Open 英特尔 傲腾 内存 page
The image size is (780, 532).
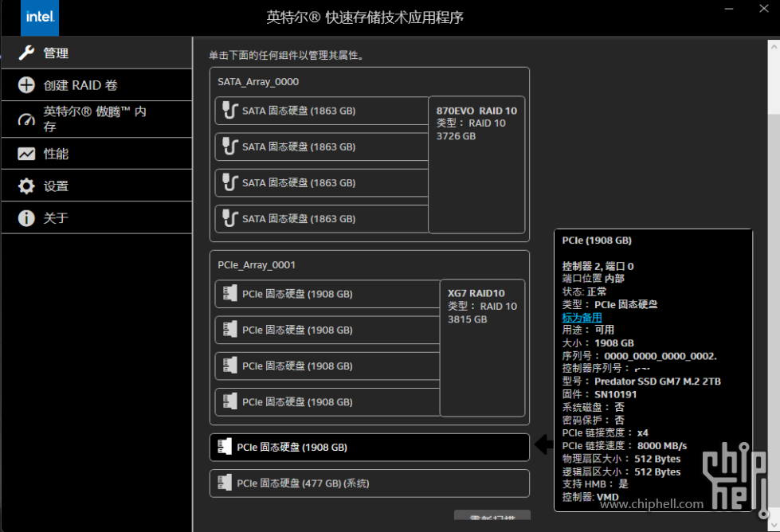coord(97,119)
